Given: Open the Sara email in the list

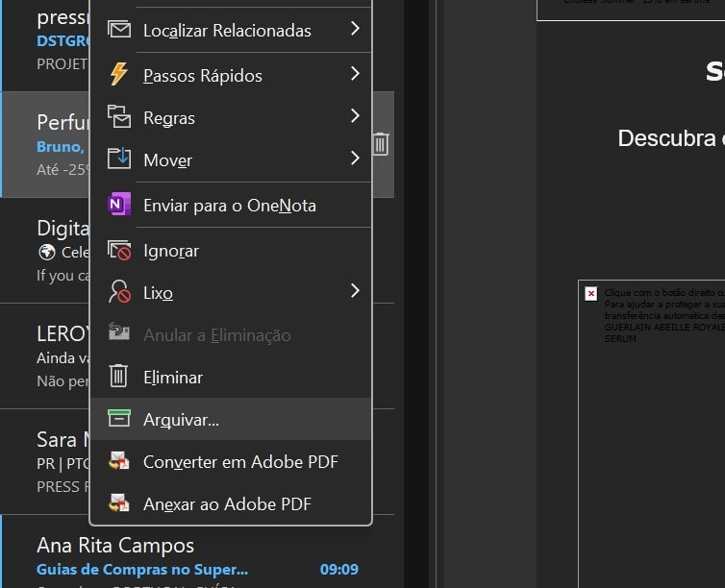Looking at the screenshot, I should click(45, 462).
